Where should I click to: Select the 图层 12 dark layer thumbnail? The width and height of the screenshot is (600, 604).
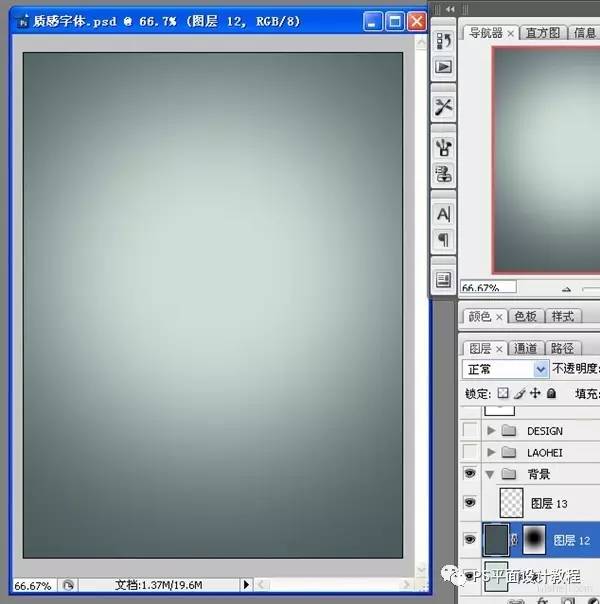[496, 539]
